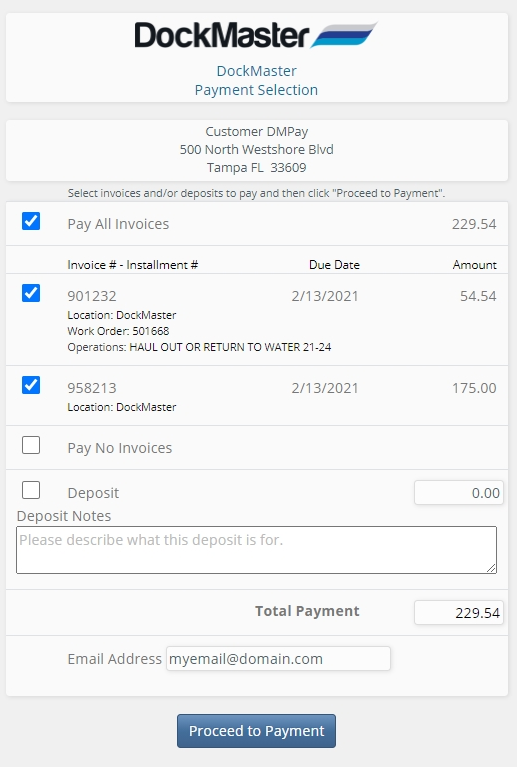Click the Pay No Invoices label
The width and height of the screenshot is (517, 767).
(120, 448)
